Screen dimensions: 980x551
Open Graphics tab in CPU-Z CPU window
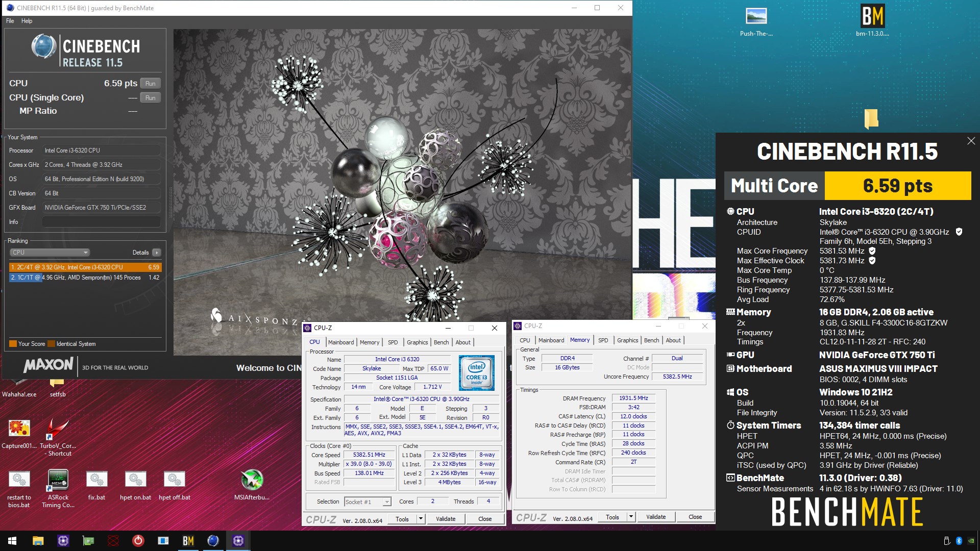417,342
